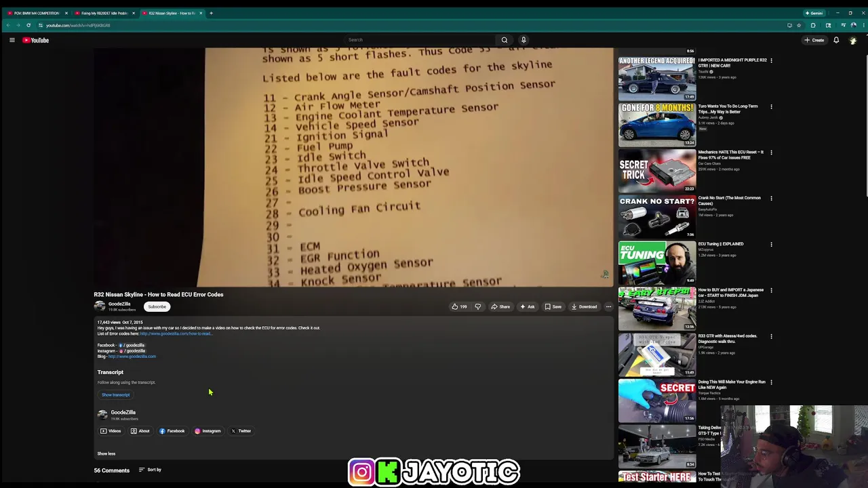This screenshot has width=868, height=488.
Task: Open CRANK NO START video thumbnail
Action: coord(656,216)
